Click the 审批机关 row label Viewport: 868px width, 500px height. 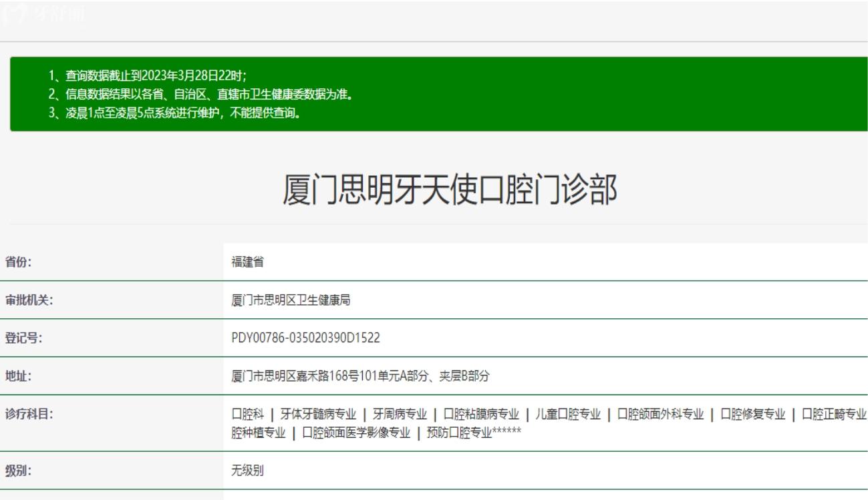(29, 300)
